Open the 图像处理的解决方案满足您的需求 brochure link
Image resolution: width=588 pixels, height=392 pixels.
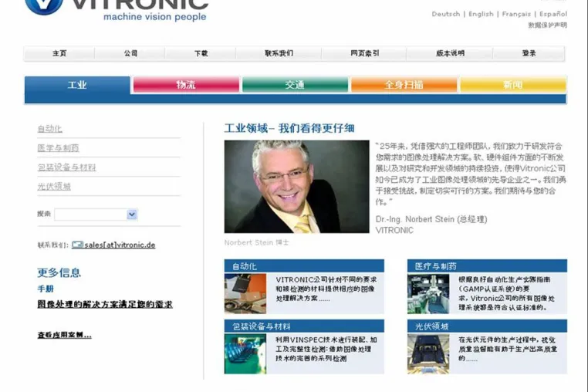[105, 304]
